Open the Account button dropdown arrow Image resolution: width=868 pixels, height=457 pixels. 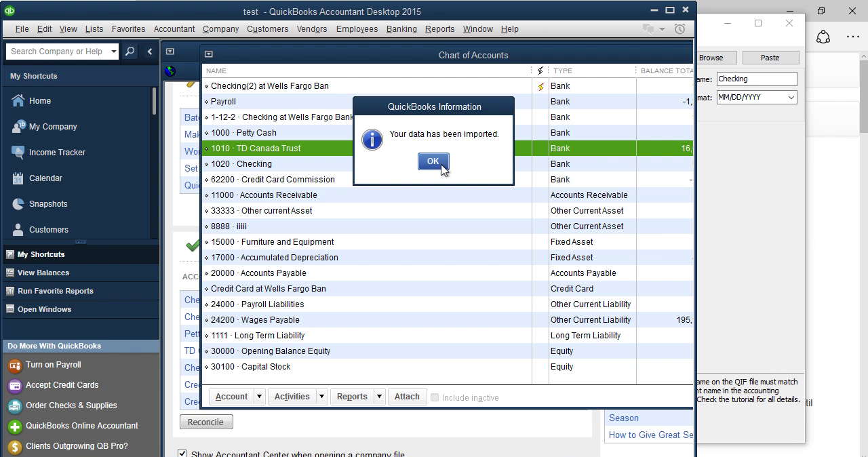259,397
